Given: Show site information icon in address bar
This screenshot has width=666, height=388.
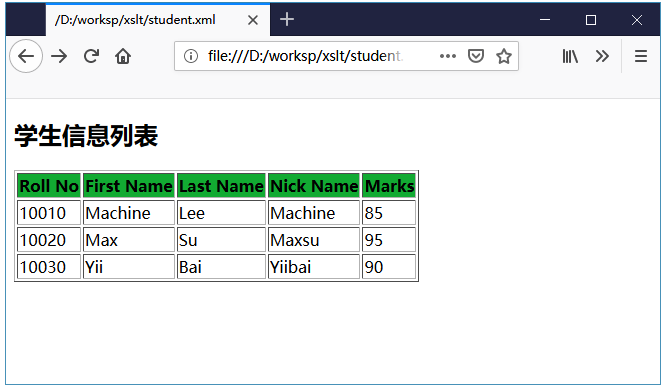Looking at the screenshot, I should 191,56.
